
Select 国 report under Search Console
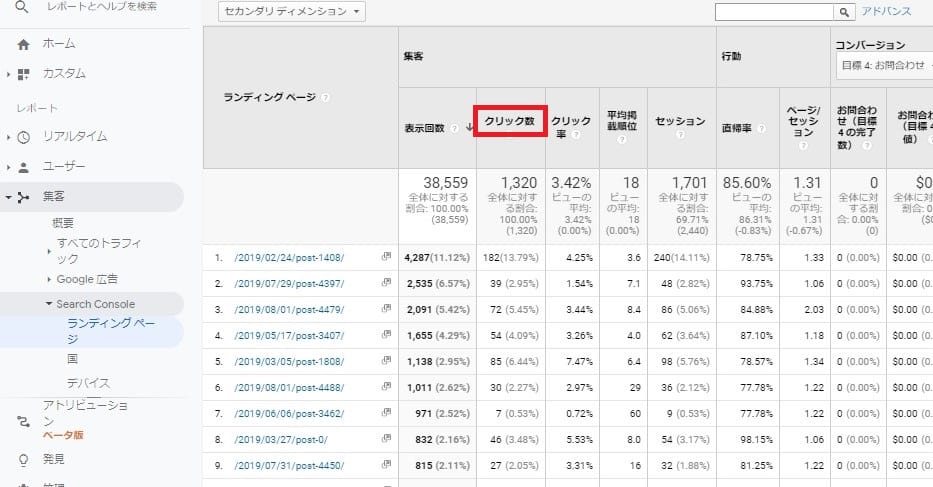click(72, 359)
